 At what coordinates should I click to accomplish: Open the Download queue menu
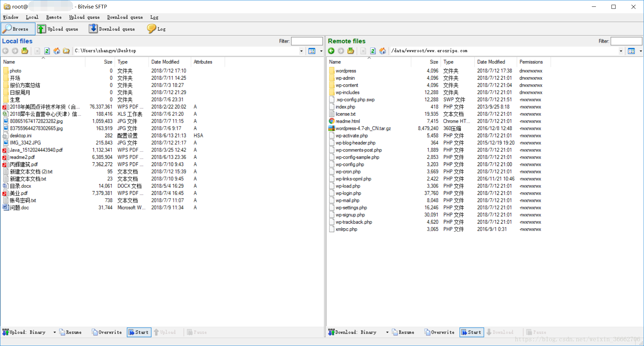tap(125, 17)
